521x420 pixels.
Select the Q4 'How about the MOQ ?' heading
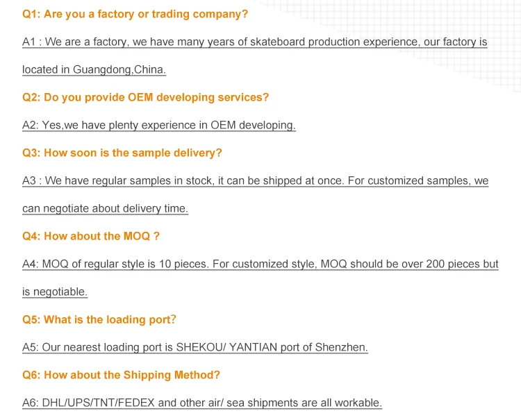coord(91,236)
